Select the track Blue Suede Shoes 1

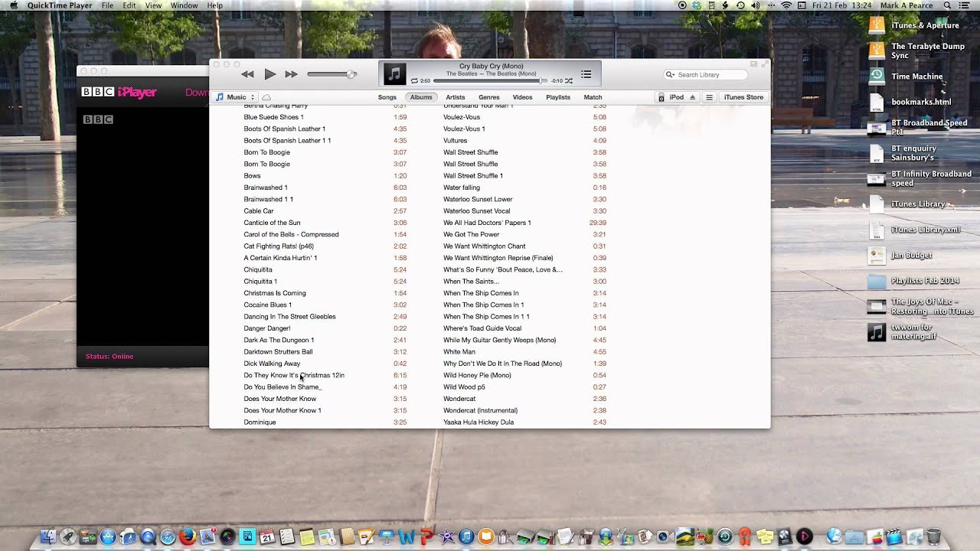[273, 117]
